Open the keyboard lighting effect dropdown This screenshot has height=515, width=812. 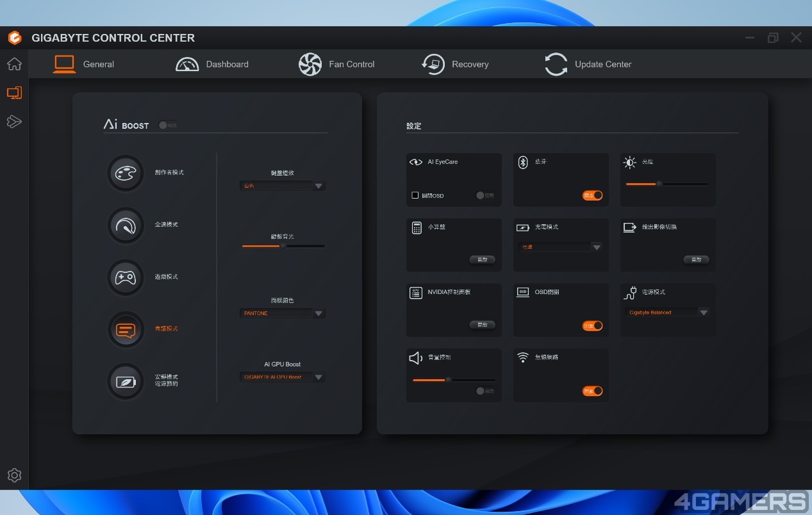tap(283, 186)
